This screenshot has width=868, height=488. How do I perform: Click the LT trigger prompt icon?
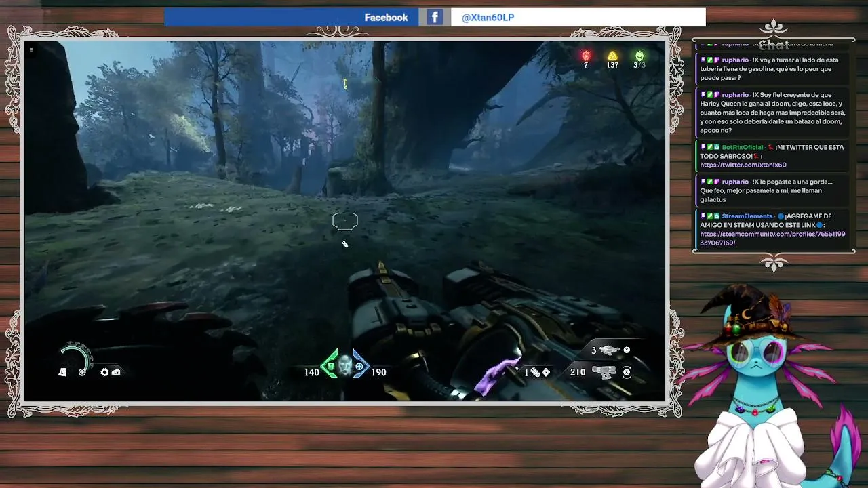(62, 372)
